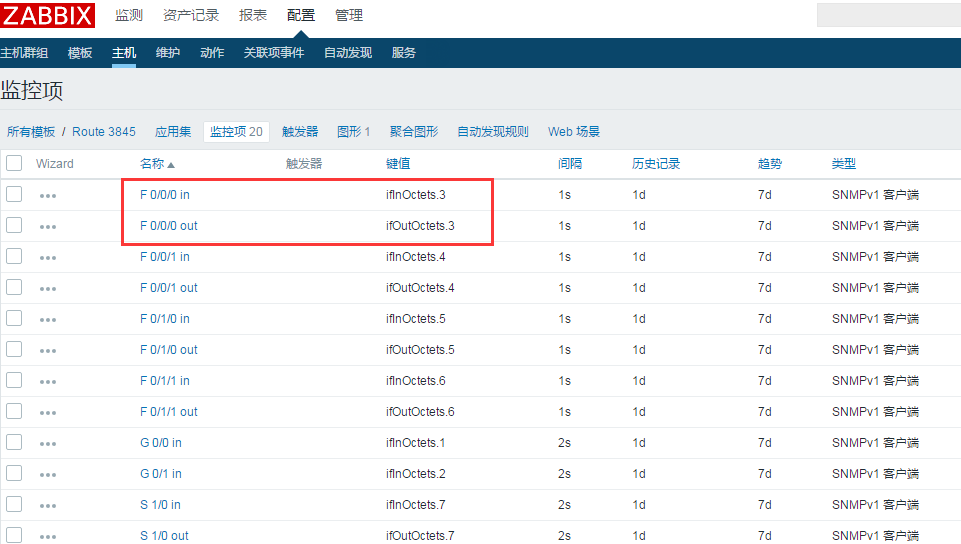The image size is (961, 544).
Task: Open wizard dots menu for F 0/1/1 out
Action: click(x=48, y=413)
